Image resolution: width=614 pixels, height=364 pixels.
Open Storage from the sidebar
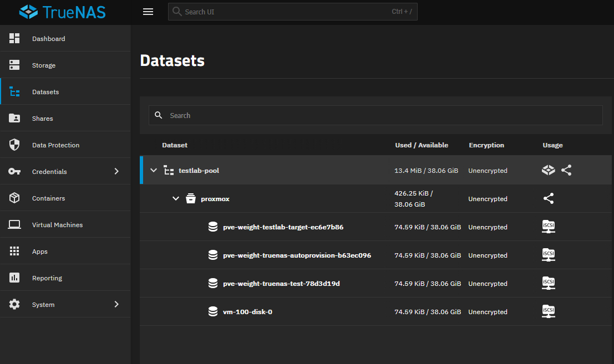pos(65,65)
